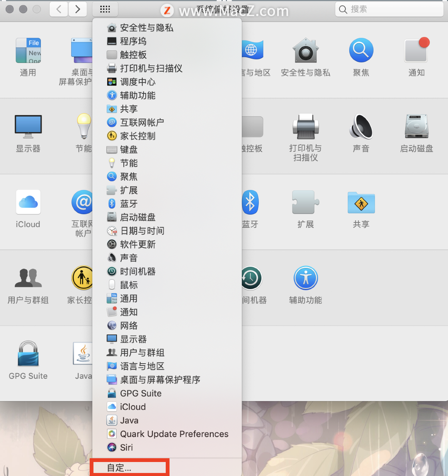Choose Siri from the dropdown menu

167,448
